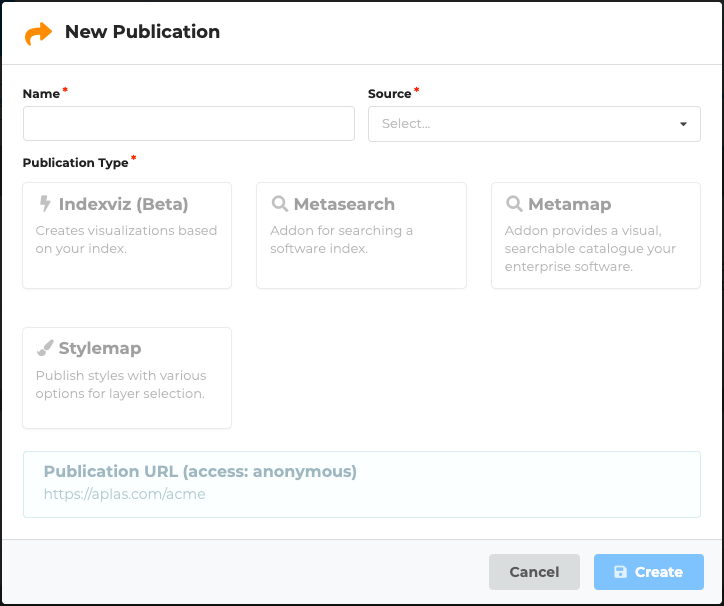Click the Source field label
This screenshot has width=724, height=606.
point(389,94)
